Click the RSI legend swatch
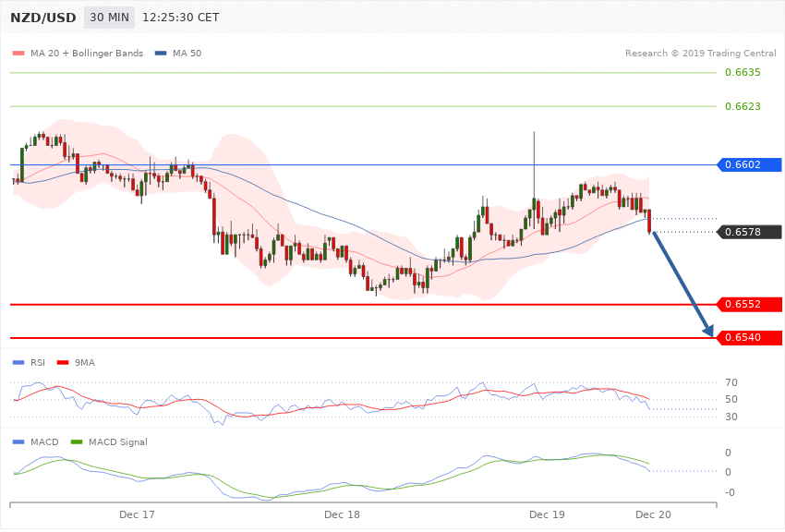The width and height of the screenshot is (785, 532). (x=18, y=362)
